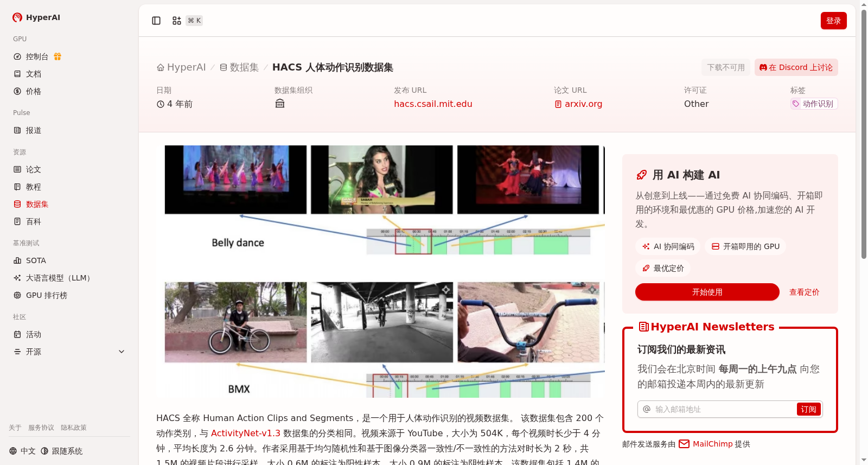Image resolution: width=868 pixels, height=465 pixels.
Task: Click the 隐私政策 footer link
Action: click(74, 428)
